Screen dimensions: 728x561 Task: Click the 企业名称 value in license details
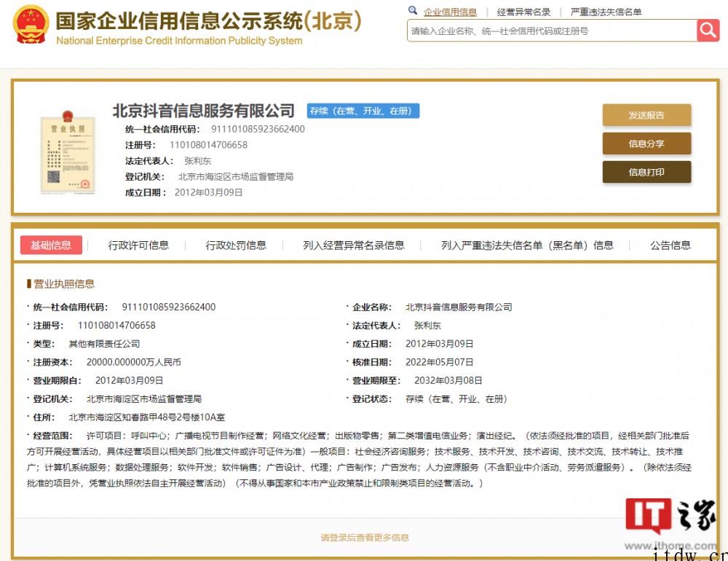[x=459, y=307]
